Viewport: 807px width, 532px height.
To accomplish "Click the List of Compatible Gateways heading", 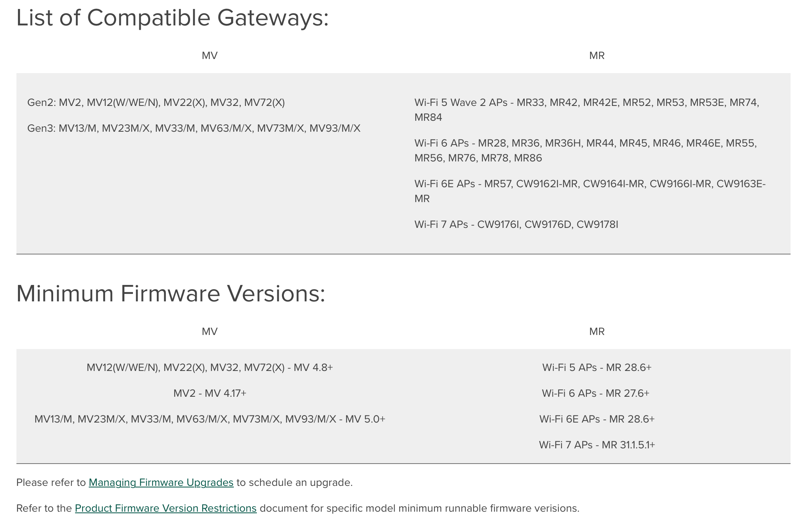I will click(172, 18).
